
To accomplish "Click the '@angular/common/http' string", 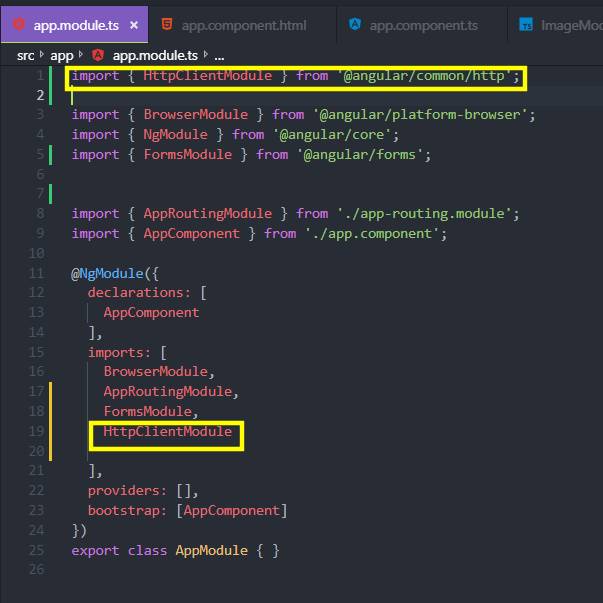I will click(x=425, y=76).
